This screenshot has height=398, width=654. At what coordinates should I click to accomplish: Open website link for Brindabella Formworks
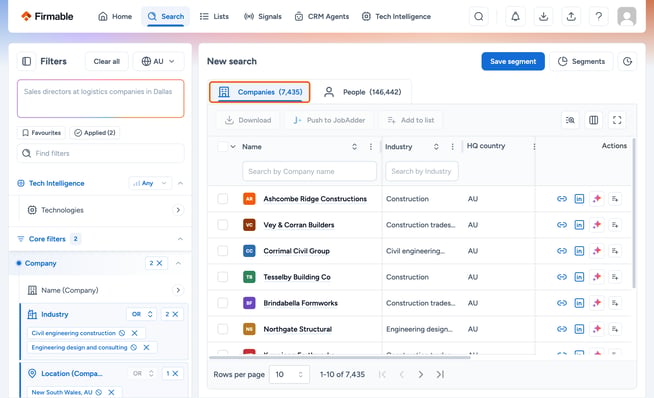(x=562, y=303)
